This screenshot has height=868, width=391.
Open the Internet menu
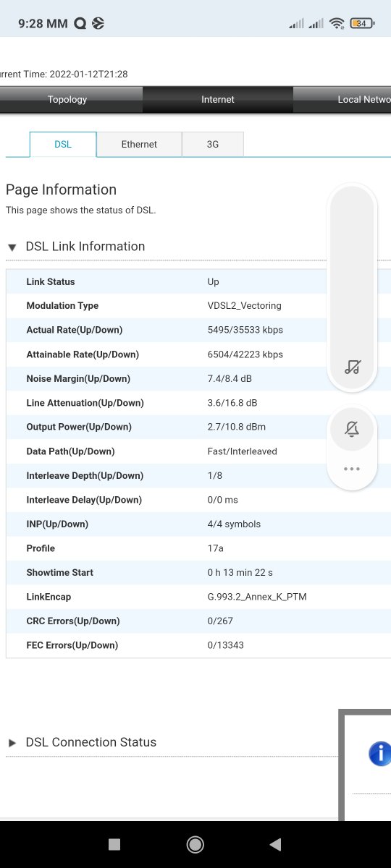(x=218, y=99)
